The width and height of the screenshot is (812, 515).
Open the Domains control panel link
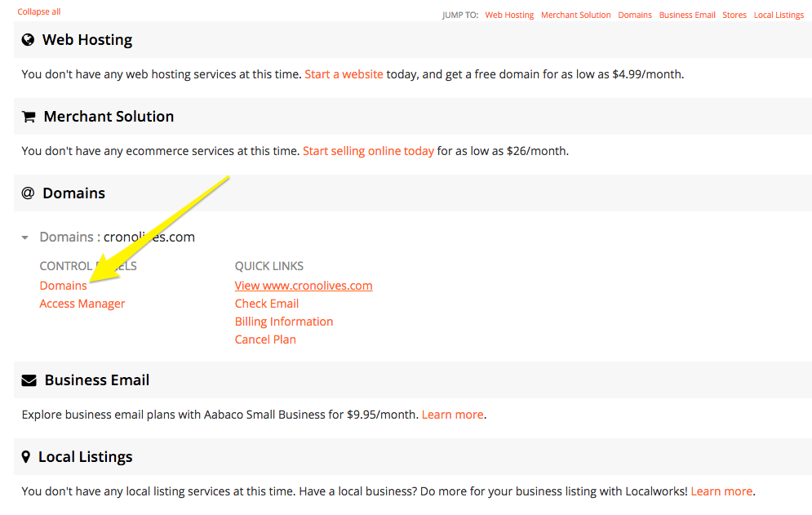pyautogui.click(x=63, y=286)
